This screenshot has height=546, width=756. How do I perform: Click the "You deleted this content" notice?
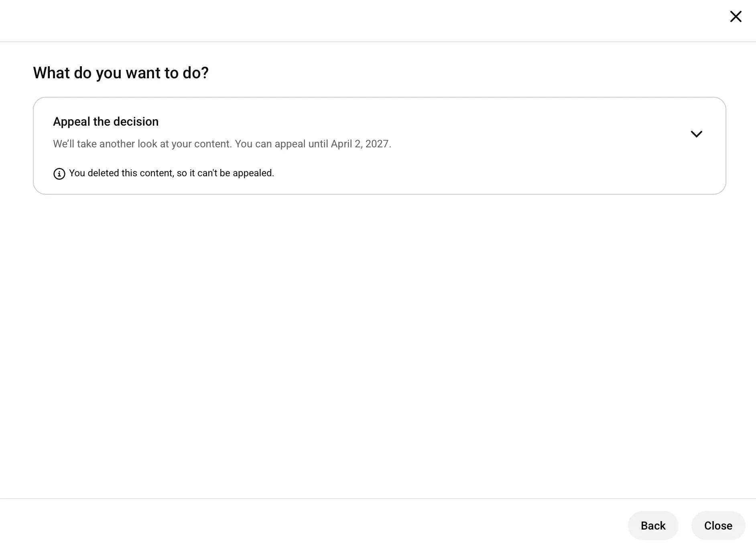(171, 173)
